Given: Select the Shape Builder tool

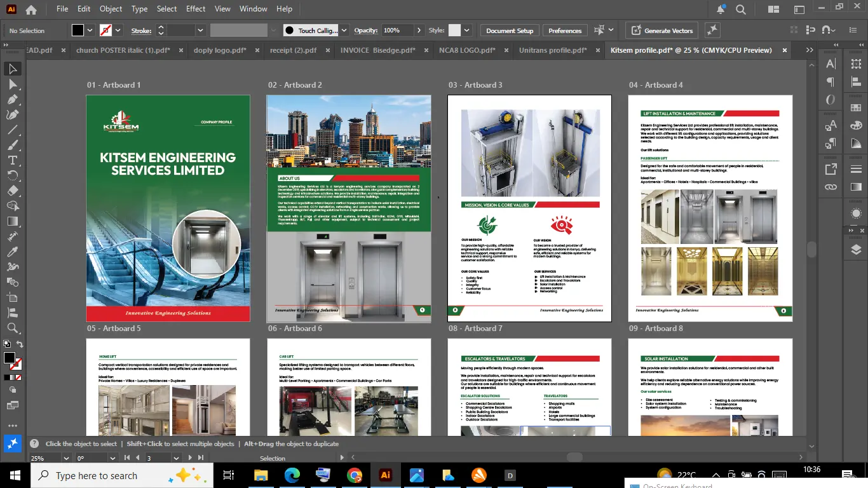Looking at the screenshot, I should tap(12, 206).
